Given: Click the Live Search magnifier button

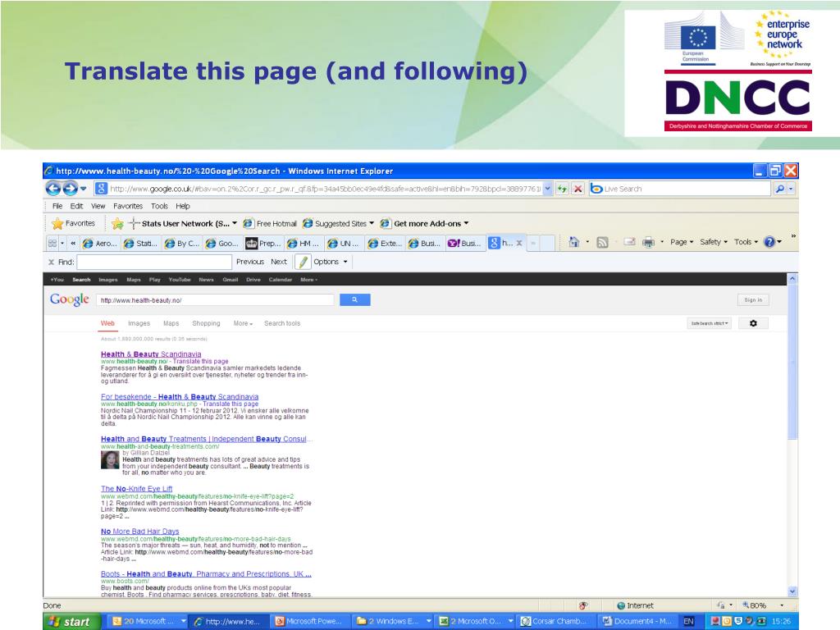Looking at the screenshot, I should coord(780,189).
